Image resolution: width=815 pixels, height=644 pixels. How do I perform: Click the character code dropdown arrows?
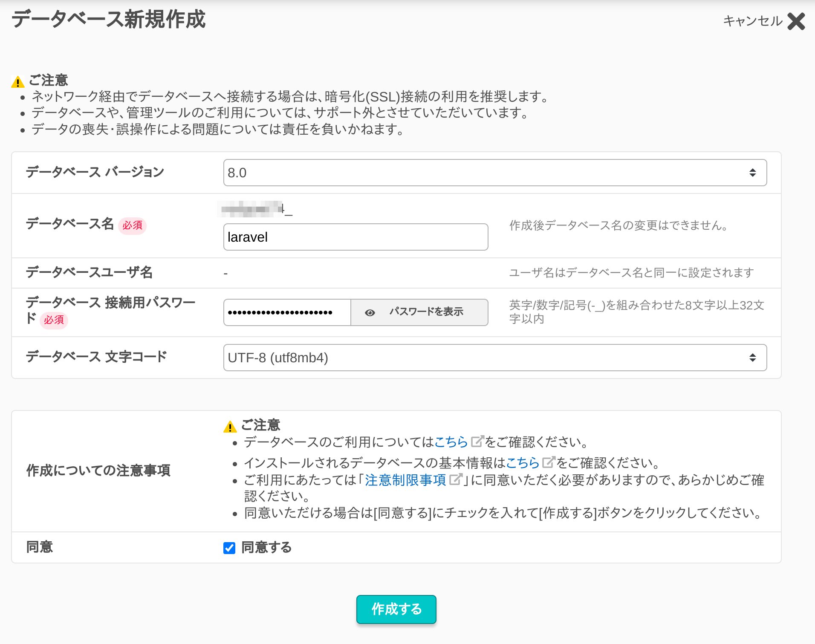(752, 358)
